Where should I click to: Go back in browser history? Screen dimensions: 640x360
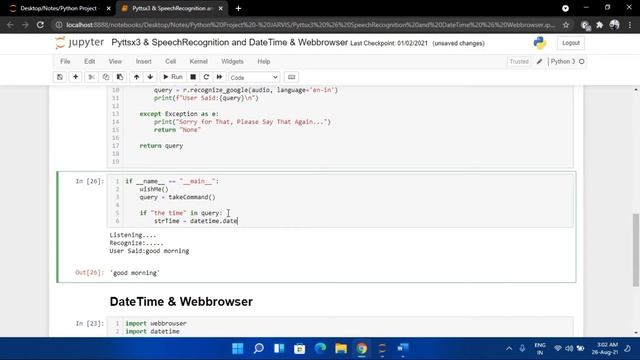(x=10, y=25)
